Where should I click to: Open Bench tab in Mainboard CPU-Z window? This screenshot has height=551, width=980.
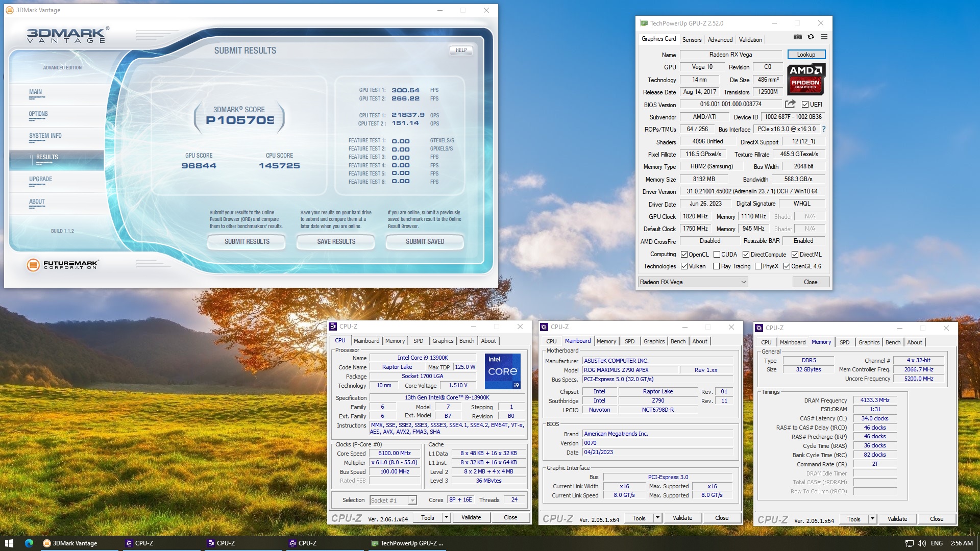click(x=678, y=341)
